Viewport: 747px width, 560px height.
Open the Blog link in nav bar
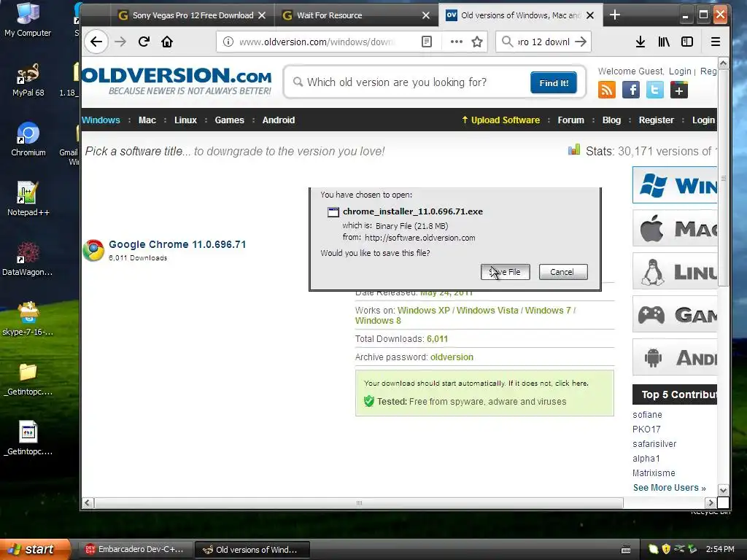tap(611, 120)
